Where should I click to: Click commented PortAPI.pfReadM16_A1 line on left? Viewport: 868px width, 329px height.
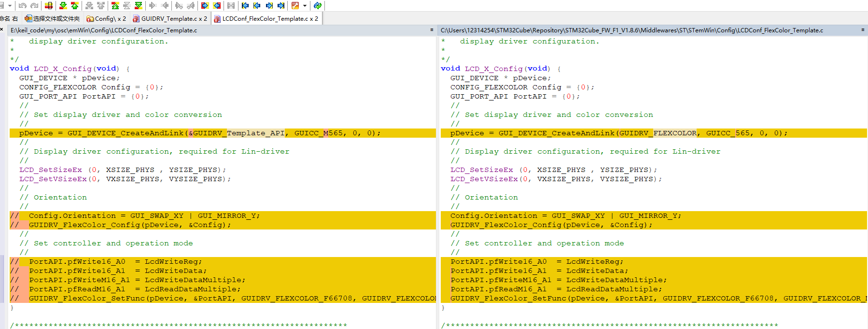(223, 289)
